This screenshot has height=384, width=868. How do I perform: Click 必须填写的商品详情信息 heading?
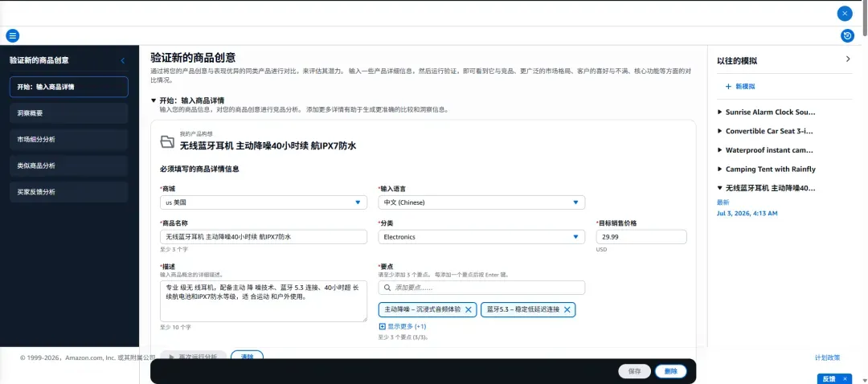click(x=200, y=169)
